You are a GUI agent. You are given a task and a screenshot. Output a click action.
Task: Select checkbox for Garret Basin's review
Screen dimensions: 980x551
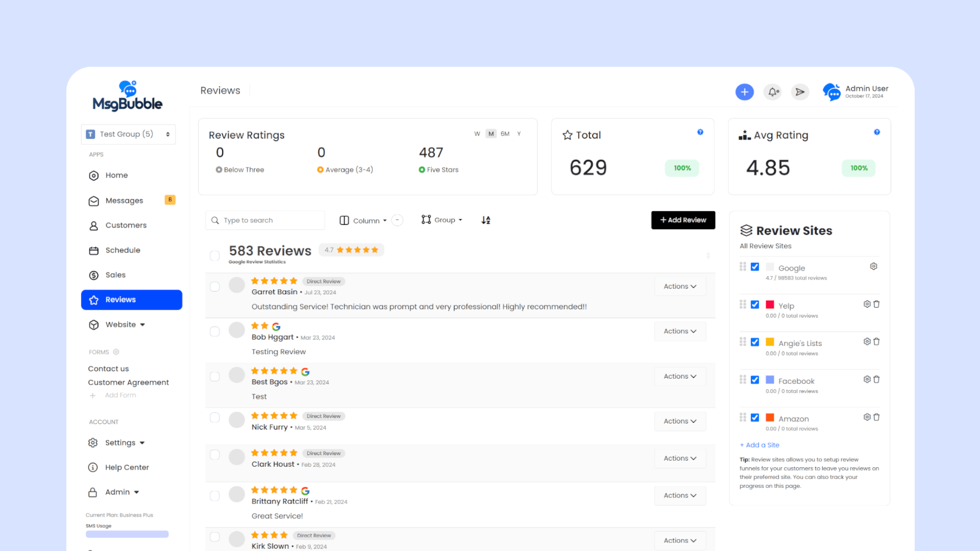(x=215, y=287)
